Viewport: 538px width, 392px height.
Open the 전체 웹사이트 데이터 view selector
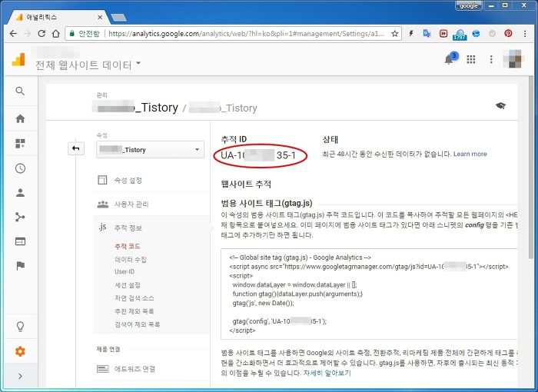click(x=88, y=65)
